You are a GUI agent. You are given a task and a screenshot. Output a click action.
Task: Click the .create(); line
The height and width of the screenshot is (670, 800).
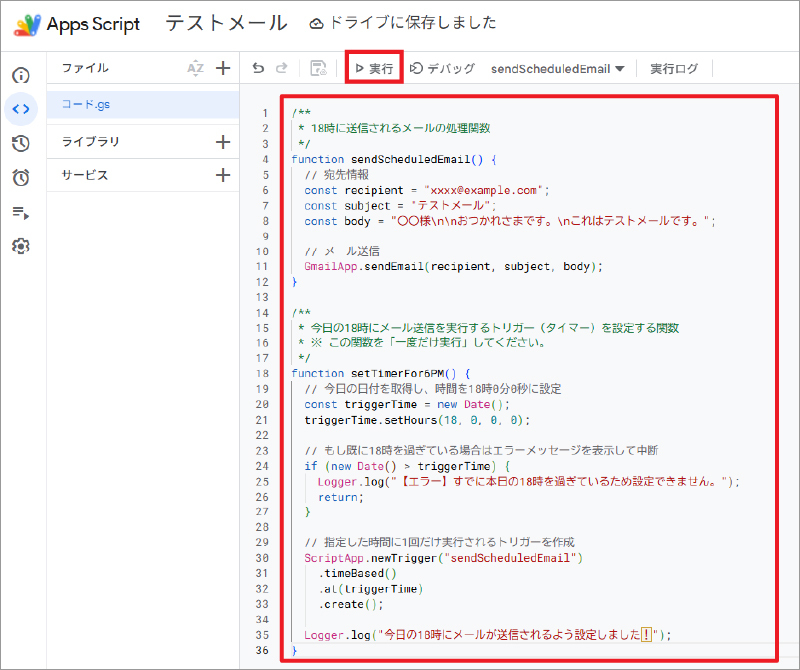click(x=351, y=604)
